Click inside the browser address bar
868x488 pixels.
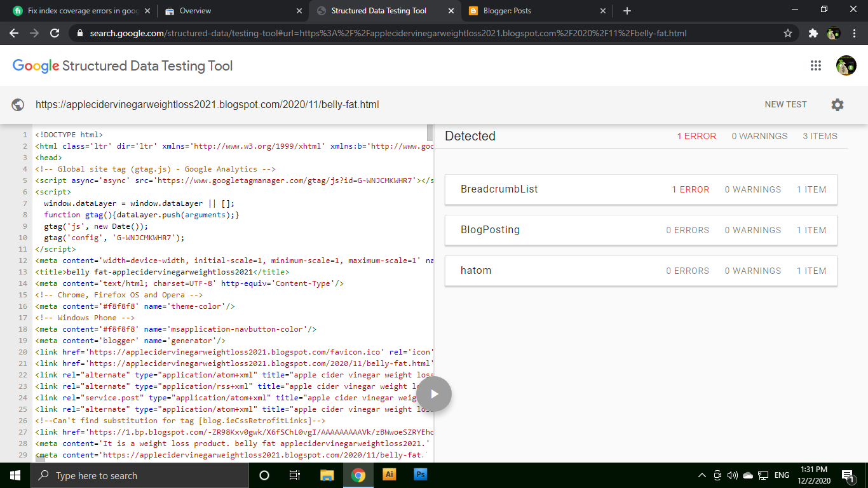point(381,32)
